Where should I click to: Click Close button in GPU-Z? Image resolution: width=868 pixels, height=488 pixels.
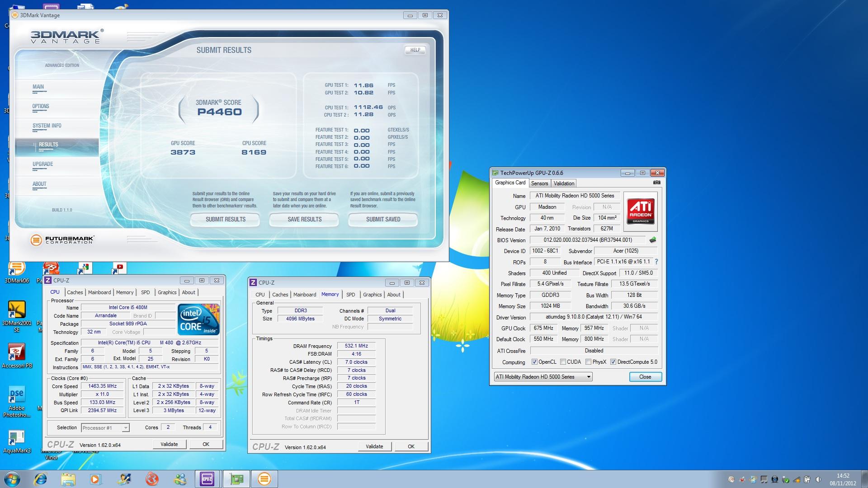(645, 377)
